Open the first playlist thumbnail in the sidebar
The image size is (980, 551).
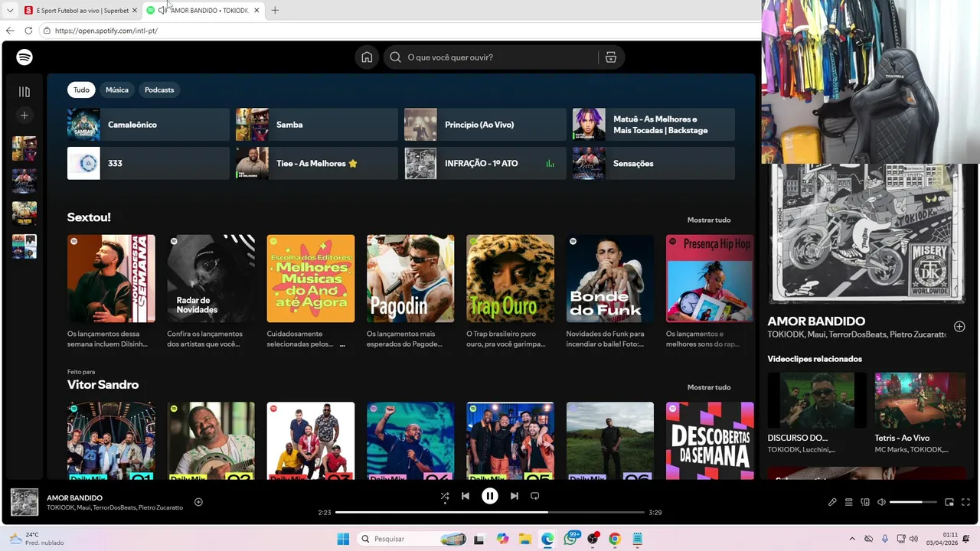[24, 148]
